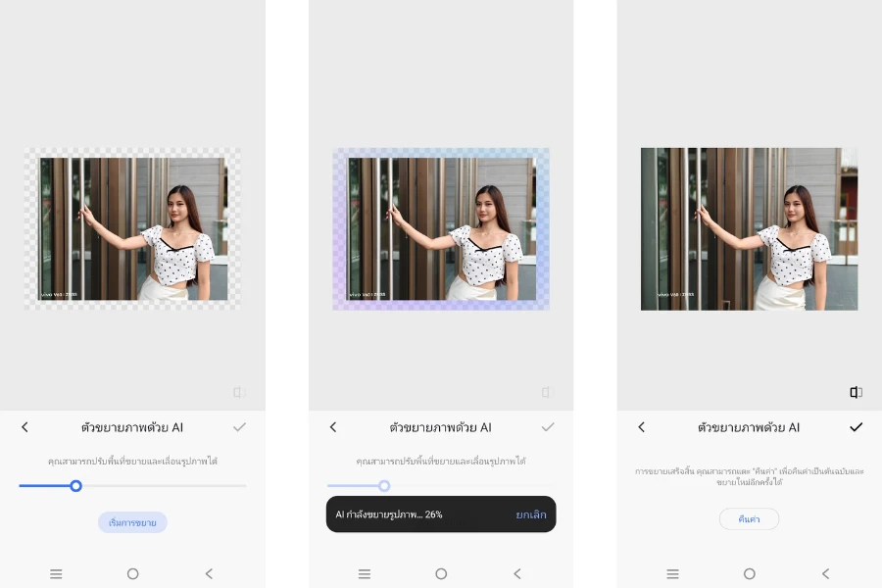
Task: Click the คืนค่า restore button
Action: (x=749, y=519)
